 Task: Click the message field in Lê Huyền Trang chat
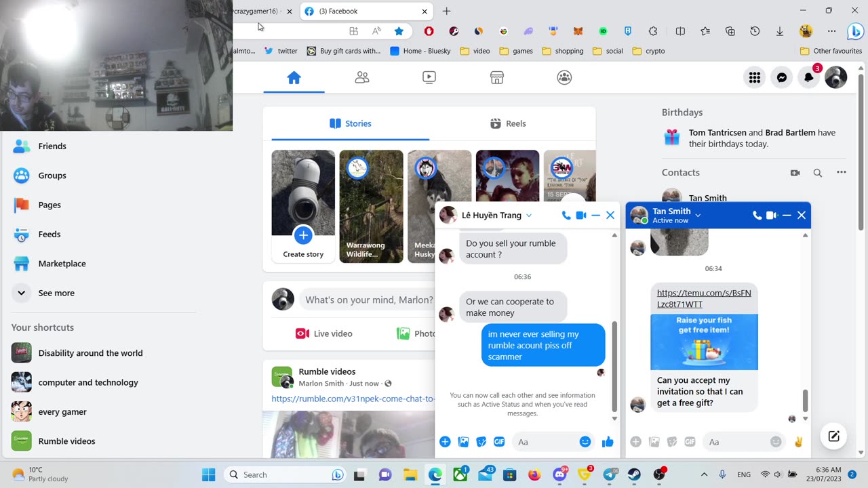click(x=545, y=442)
